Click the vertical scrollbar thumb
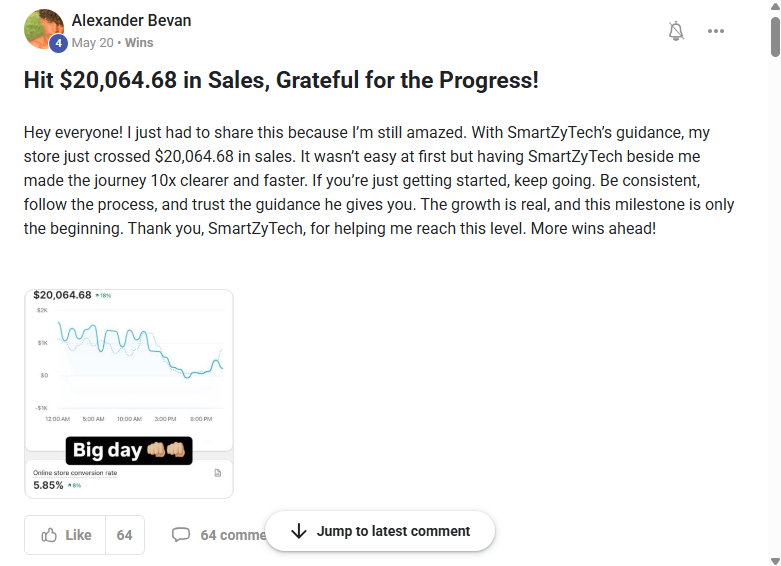The height and width of the screenshot is (566, 781). [x=774, y=36]
